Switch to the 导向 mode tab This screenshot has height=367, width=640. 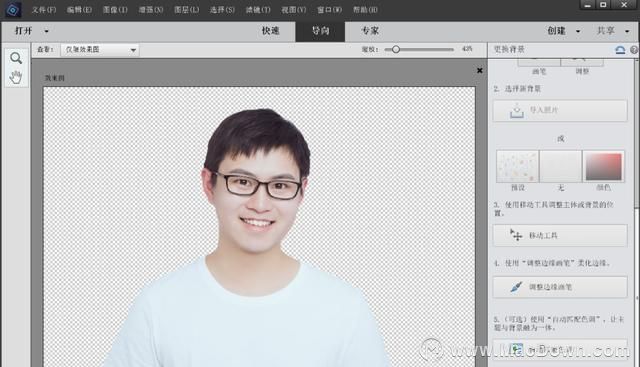click(320, 31)
